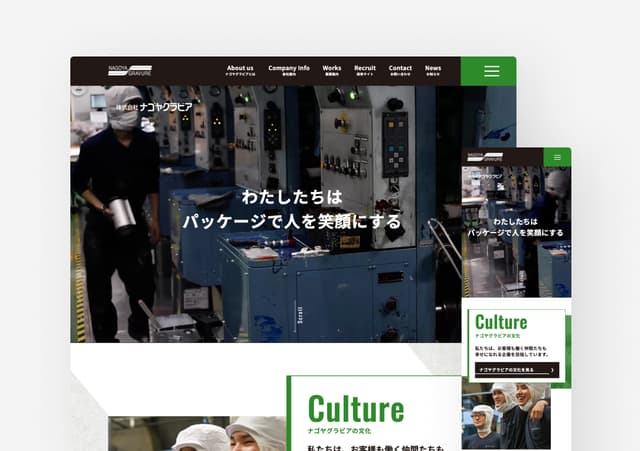Click the workers photo beside desktop Culture section
640x451 pixels.
pos(197,433)
